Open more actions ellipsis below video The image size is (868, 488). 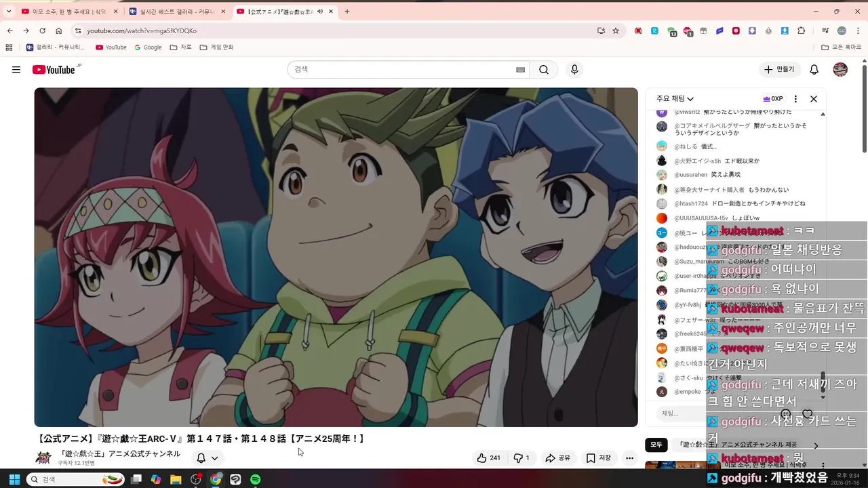(x=630, y=458)
